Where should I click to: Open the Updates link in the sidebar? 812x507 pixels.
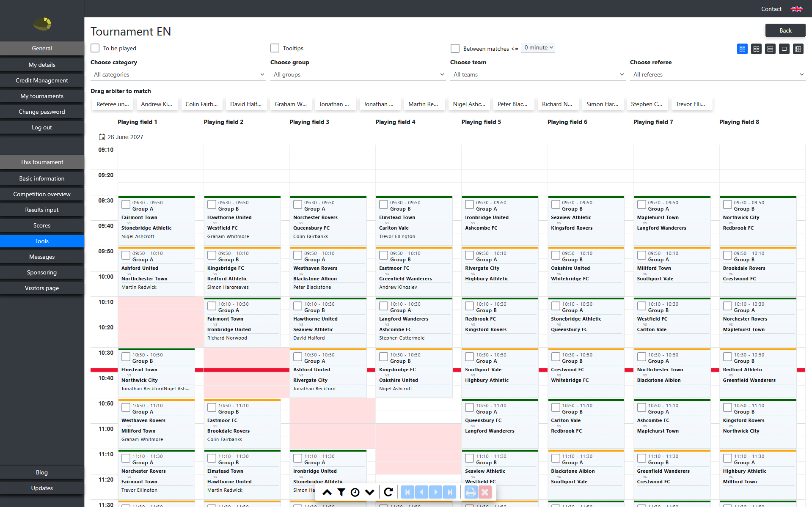[x=42, y=488]
